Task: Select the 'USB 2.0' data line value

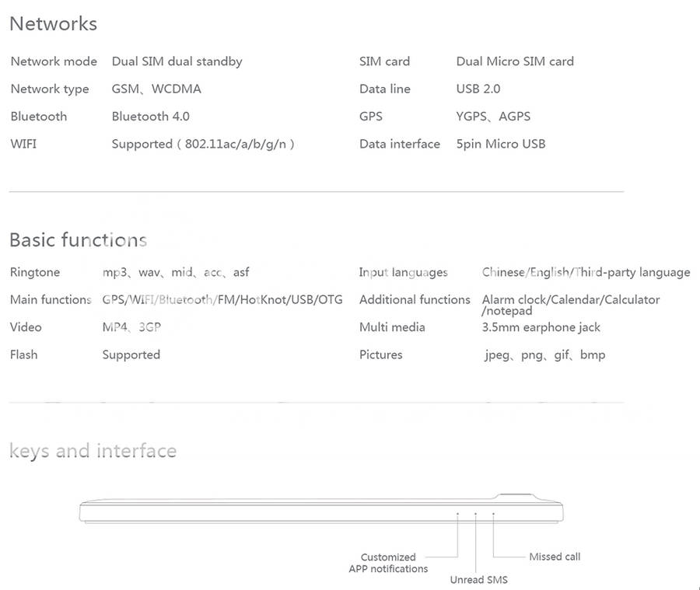Action: tap(478, 89)
